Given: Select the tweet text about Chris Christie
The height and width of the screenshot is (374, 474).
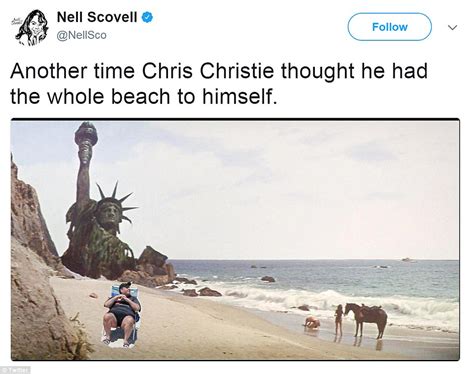Looking at the screenshot, I should coord(219,84).
